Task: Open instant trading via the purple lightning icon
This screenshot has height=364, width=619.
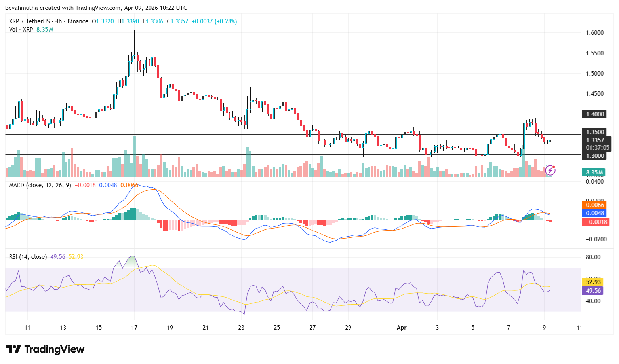Action: 551,170
